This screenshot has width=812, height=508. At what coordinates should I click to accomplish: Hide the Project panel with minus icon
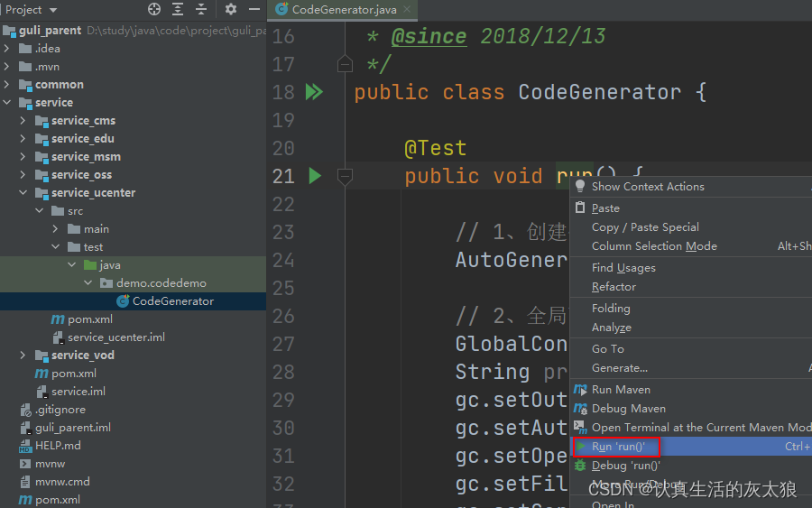pos(254,9)
